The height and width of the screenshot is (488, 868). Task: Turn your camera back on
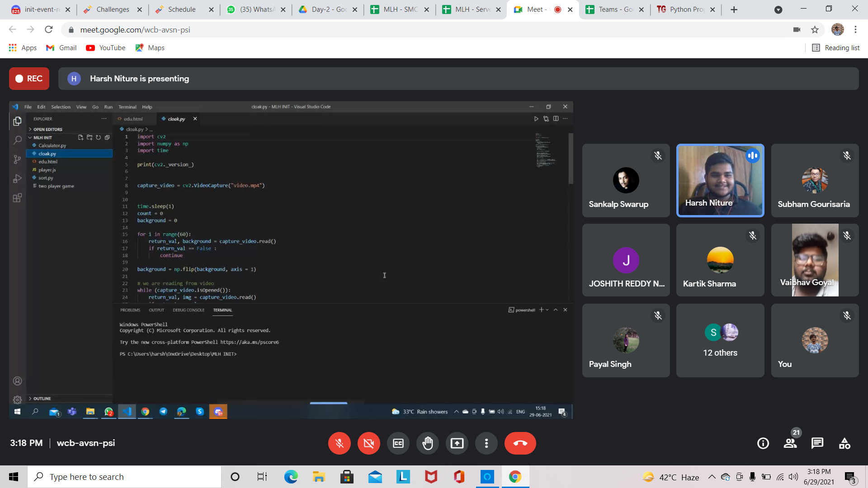click(x=368, y=443)
